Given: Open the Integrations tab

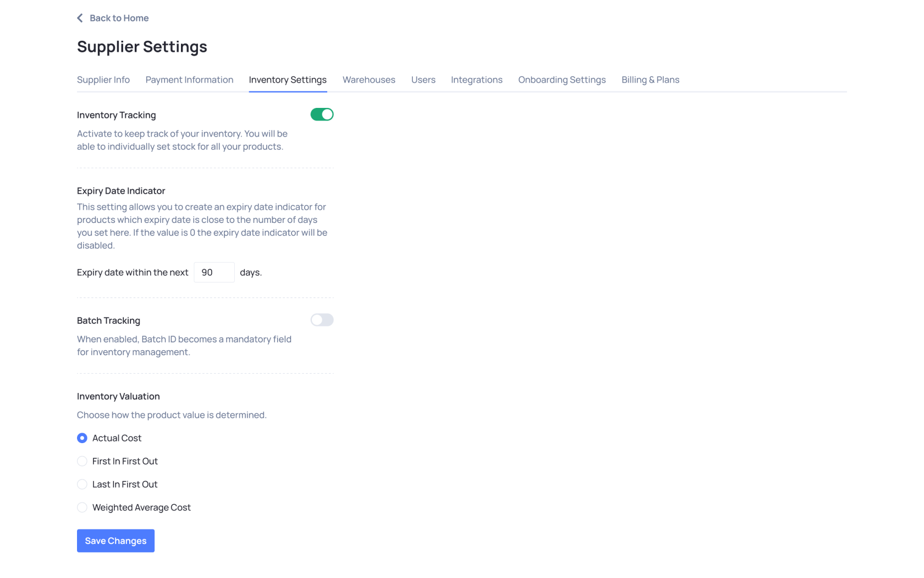Looking at the screenshot, I should pyautogui.click(x=476, y=80).
